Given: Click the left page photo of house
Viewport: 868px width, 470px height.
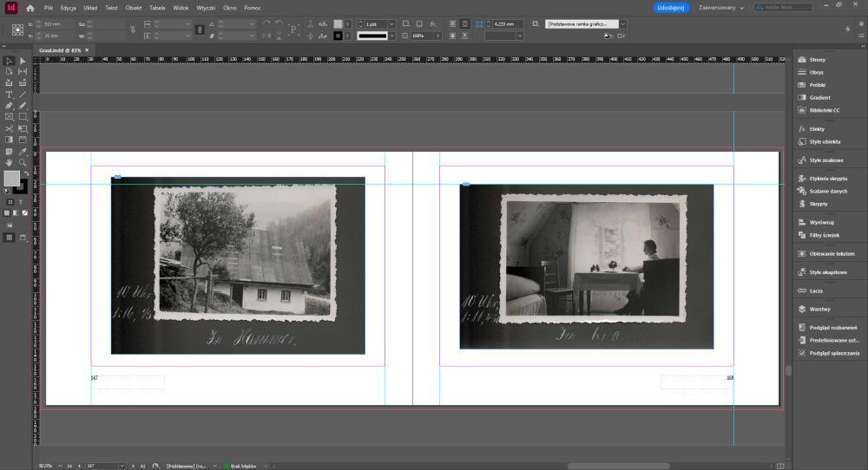Looking at the screenshot, I should [x=238, y=265].
